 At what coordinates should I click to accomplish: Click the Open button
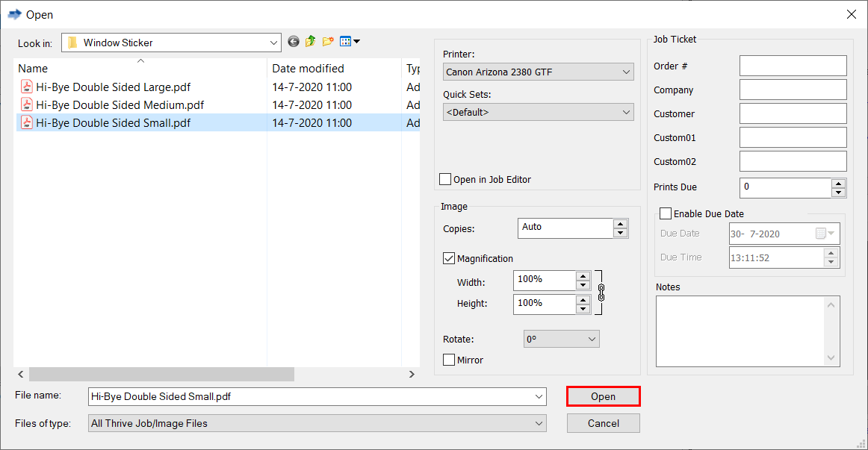[603, 397]
